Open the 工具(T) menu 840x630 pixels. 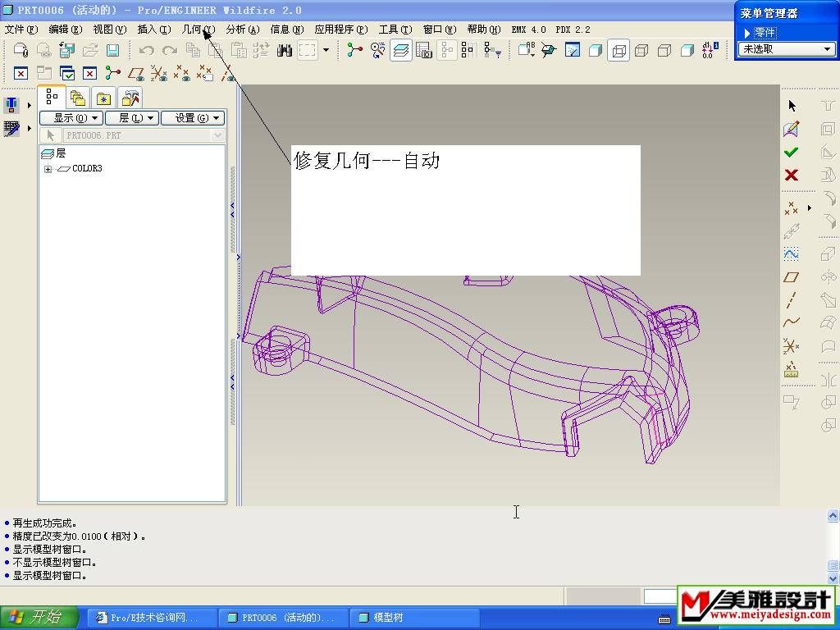pyautogui.click(x=395, y=30)
